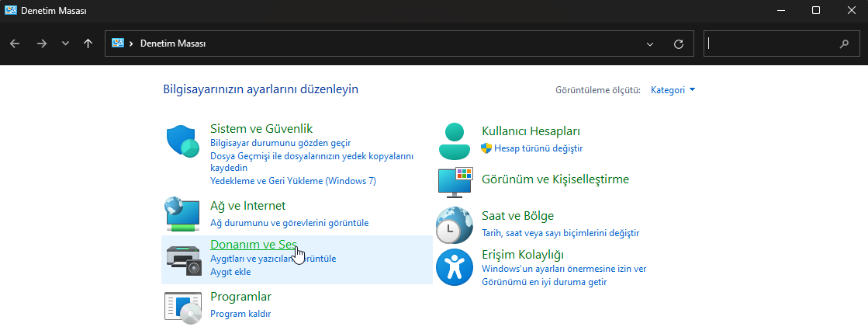
Task: Open Yedekleme ve Geri Yükleme (Windows 7)
Action: [293, 180]
